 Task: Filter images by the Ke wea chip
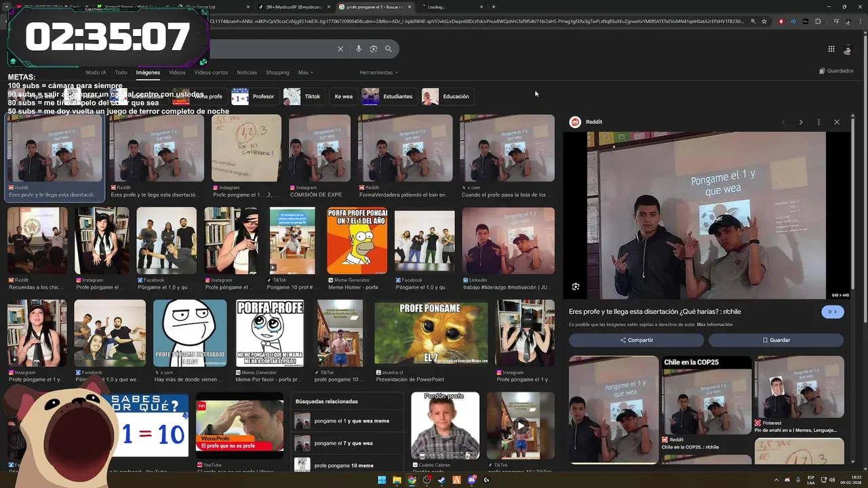pyautogui.click(x=343, y=96)
